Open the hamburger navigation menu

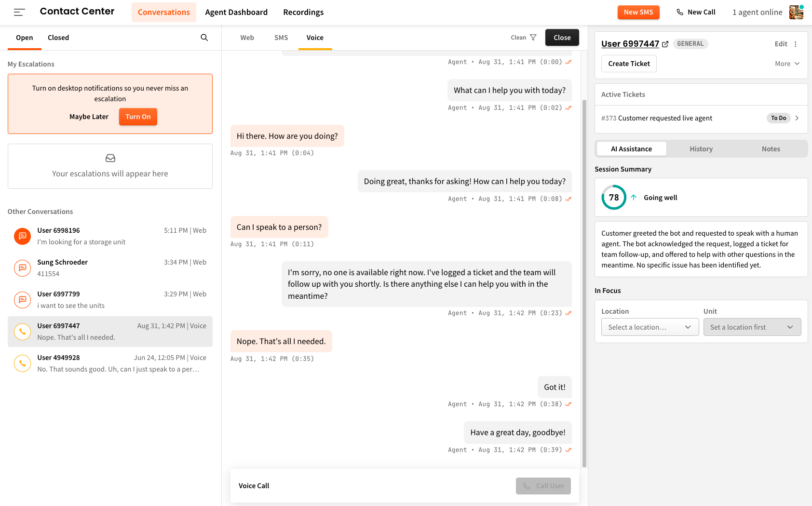click(x=19, y=13)
